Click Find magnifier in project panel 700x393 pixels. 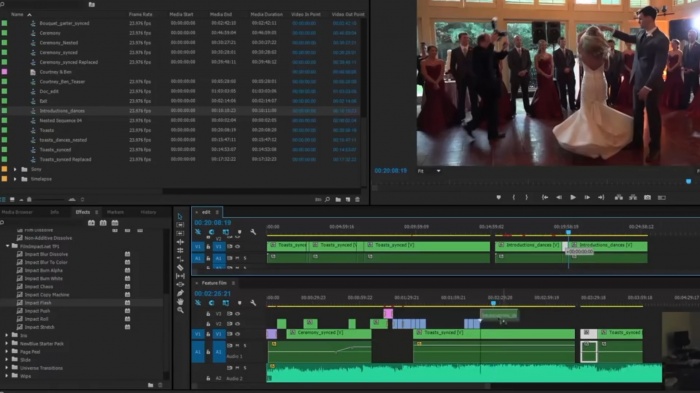[327, 200]
